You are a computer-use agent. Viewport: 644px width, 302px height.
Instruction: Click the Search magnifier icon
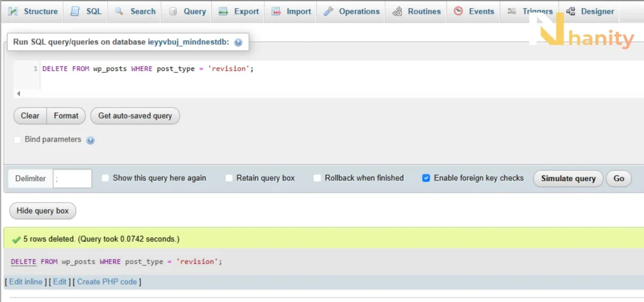[119, 11]
